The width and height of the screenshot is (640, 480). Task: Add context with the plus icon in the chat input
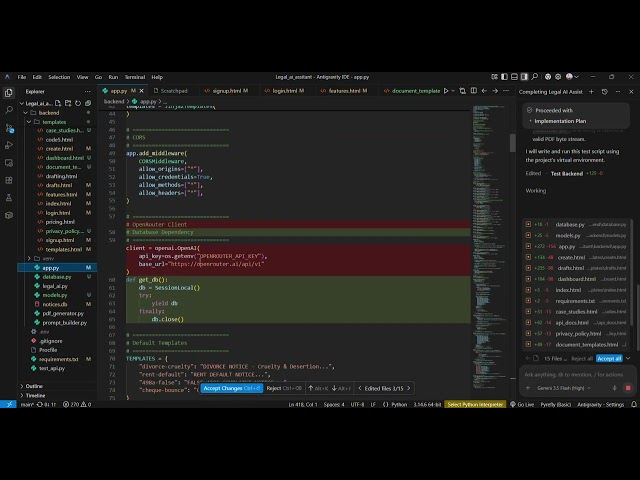528,388
